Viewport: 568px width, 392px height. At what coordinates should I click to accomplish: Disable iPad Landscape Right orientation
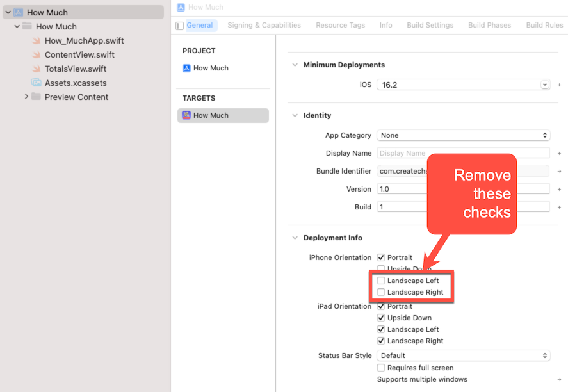[x=381, y=341]
